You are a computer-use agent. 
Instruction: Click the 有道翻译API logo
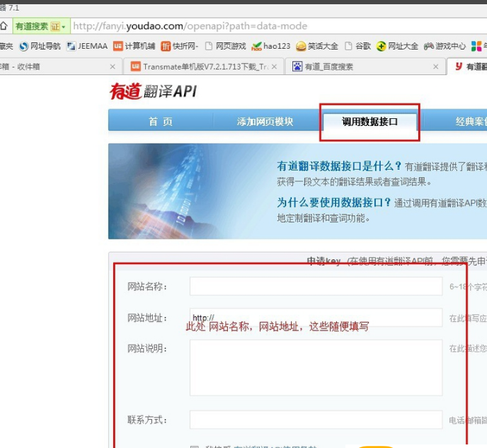pos(153,91)
